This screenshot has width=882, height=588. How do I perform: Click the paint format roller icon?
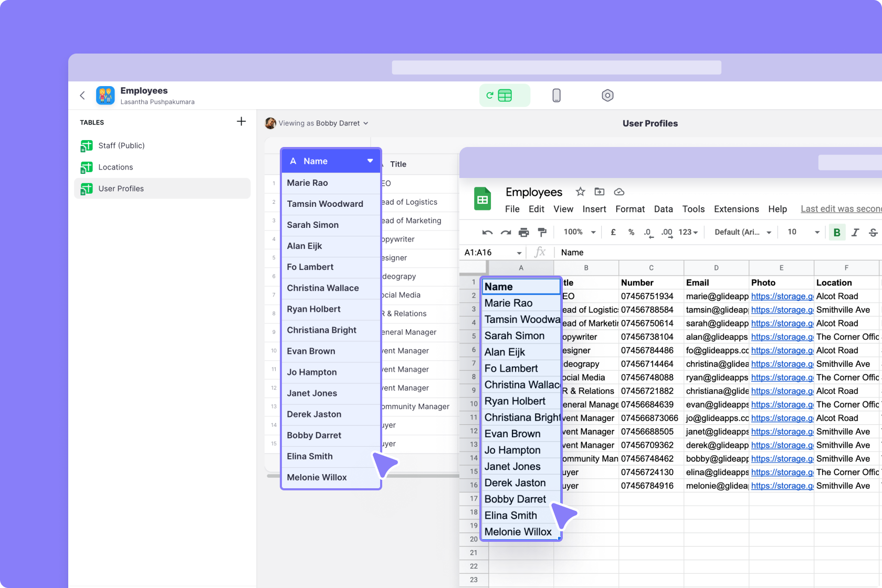(x=542, y=232)
